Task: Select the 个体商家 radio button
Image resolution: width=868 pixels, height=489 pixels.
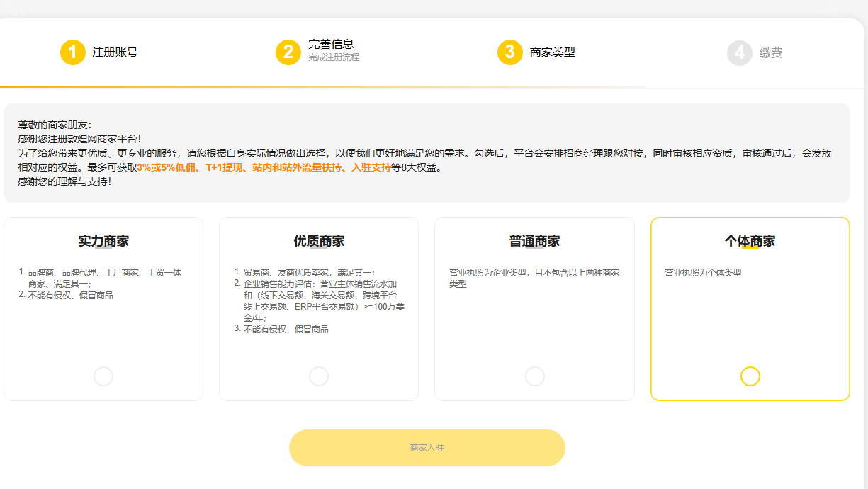Action: 750,376
